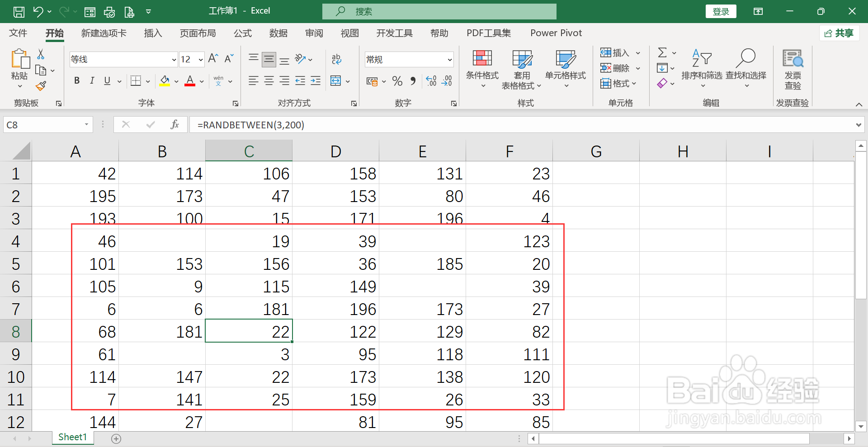Switch to the 页面布局 tab
This screenshot has height=447, width=868.
point(198,33)
